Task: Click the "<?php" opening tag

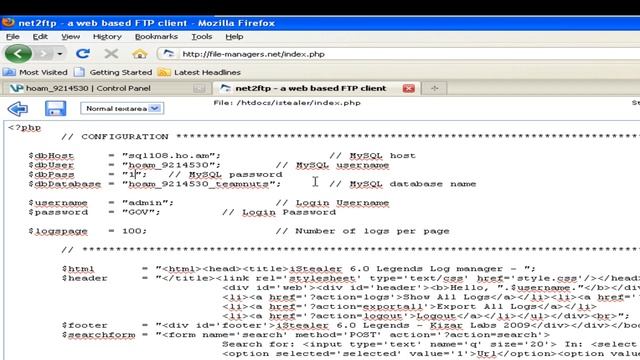Action: [24, 127]
